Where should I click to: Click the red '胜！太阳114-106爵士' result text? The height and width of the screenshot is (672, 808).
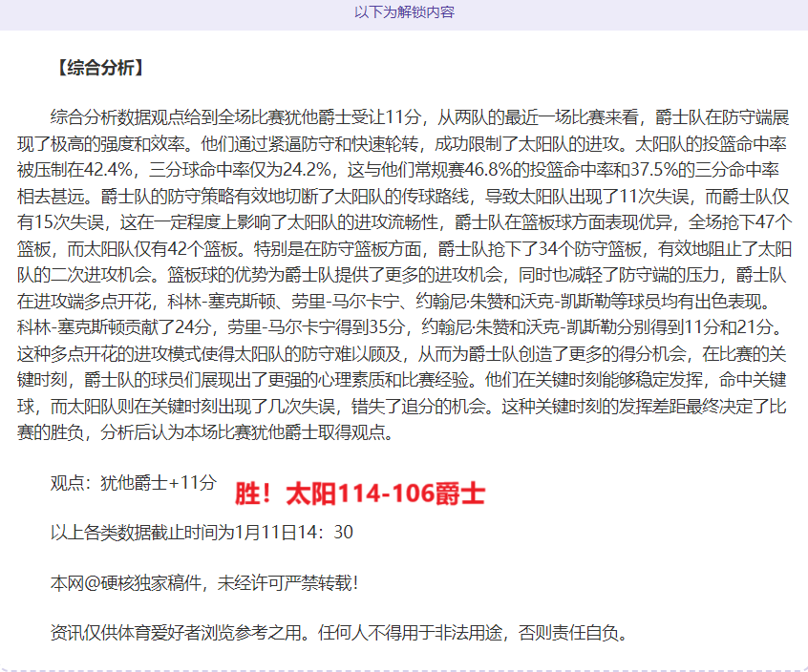tap(360, 493)
